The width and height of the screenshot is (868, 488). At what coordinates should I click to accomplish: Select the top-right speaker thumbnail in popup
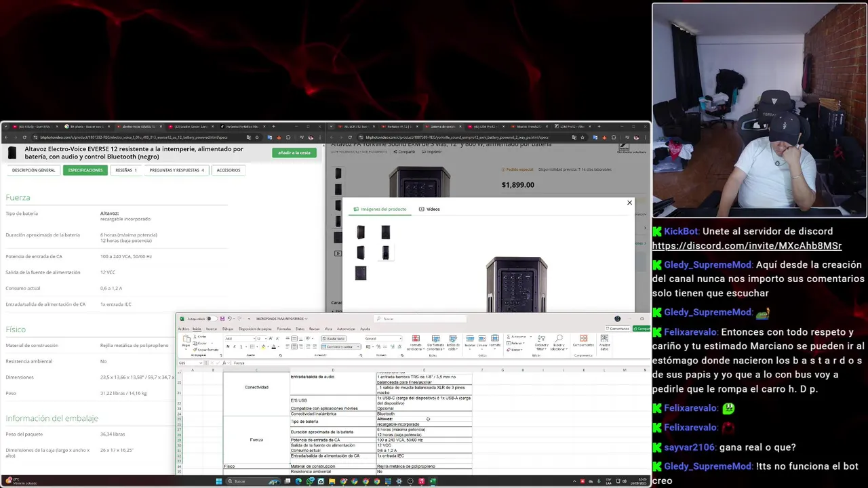tap(385, 232)
